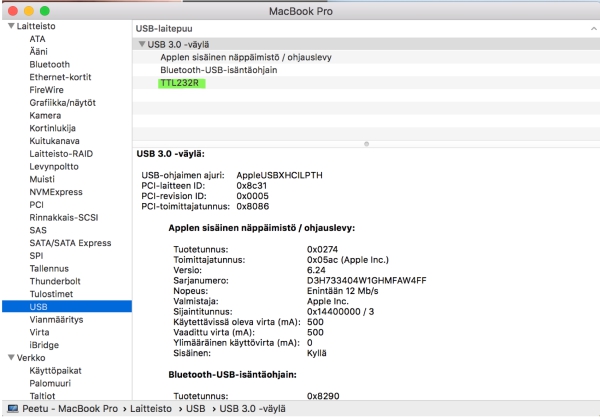This screenshot has height=418, width=600.
Task: Select the USB 3.0 -väylä tree row
Action: 366,44
